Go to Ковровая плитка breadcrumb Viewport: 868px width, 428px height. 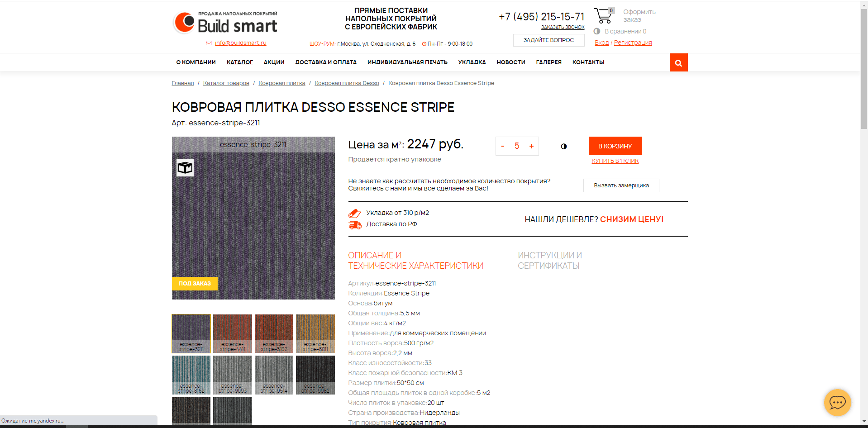point(282,83)
